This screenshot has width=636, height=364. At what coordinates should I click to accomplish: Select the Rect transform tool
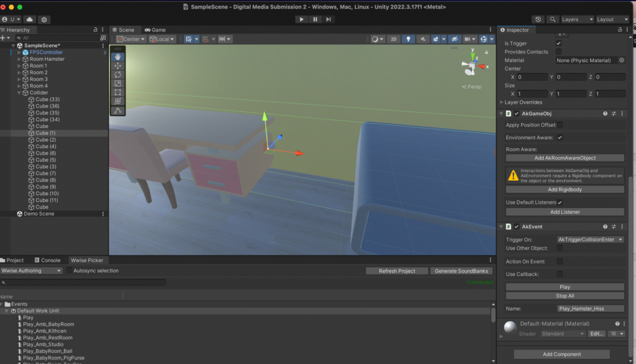coord(118,93)
